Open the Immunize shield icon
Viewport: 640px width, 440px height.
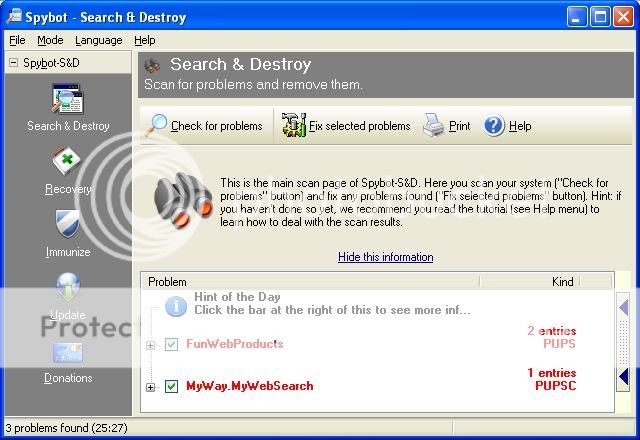(x=67, y=223)
